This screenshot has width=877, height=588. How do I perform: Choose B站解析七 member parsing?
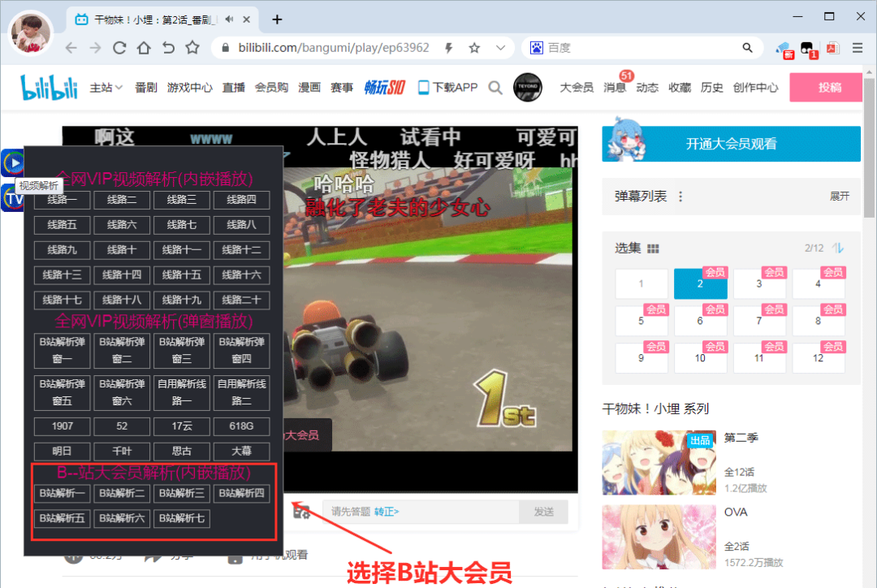(x=182, y=518)
